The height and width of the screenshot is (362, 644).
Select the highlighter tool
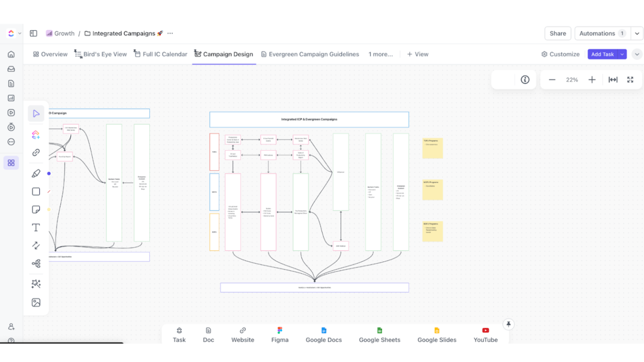[x=36, y=173]
